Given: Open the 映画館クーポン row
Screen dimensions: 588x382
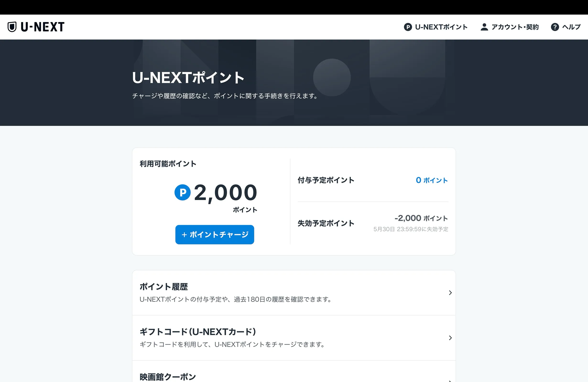Looking at the screenshot, I should coord(294,371).
